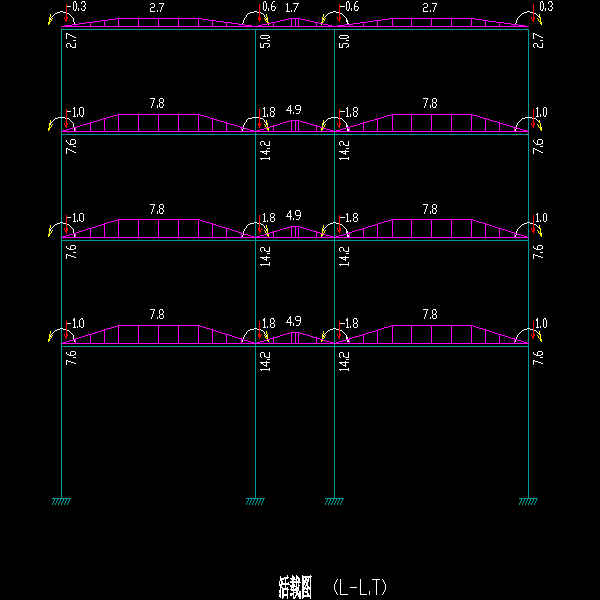
Task: Select the 1.7 load label on roof beam
Action: coord(292,8)
